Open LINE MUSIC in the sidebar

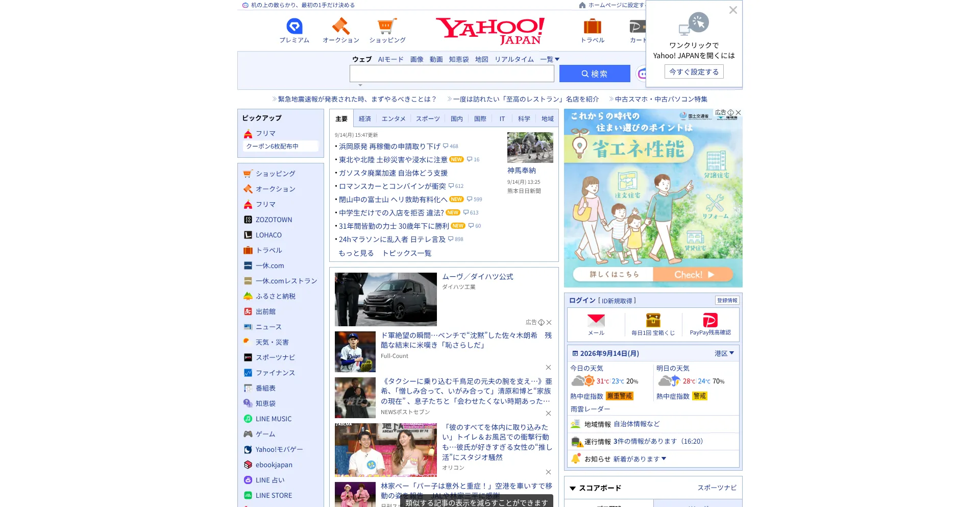click(x=274, y=419)
